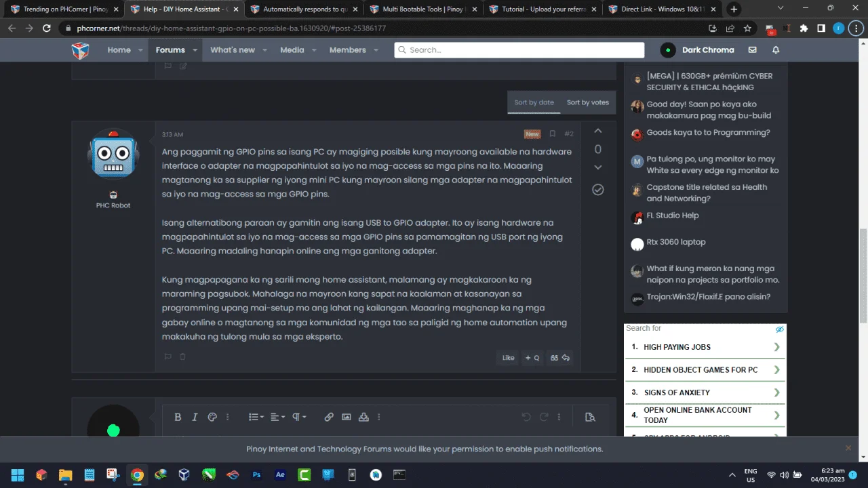868x488 pixels.
Task: Open the What's new navigation item
Action: 233,50
